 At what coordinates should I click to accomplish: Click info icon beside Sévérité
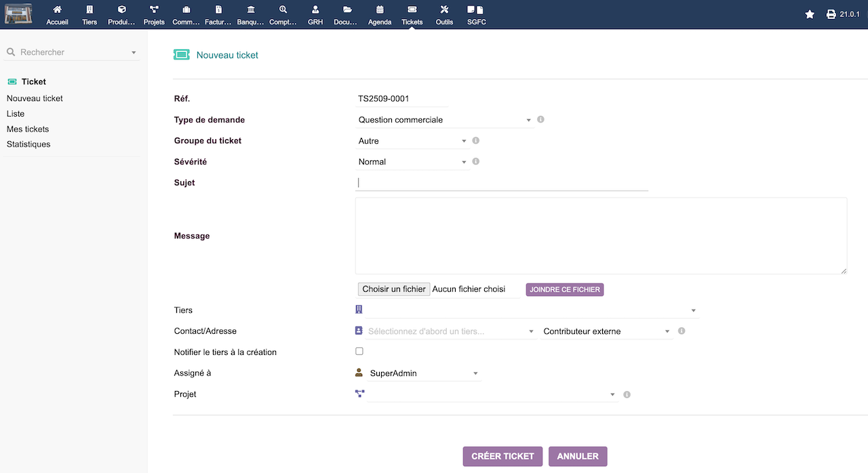tap(475, 162)
